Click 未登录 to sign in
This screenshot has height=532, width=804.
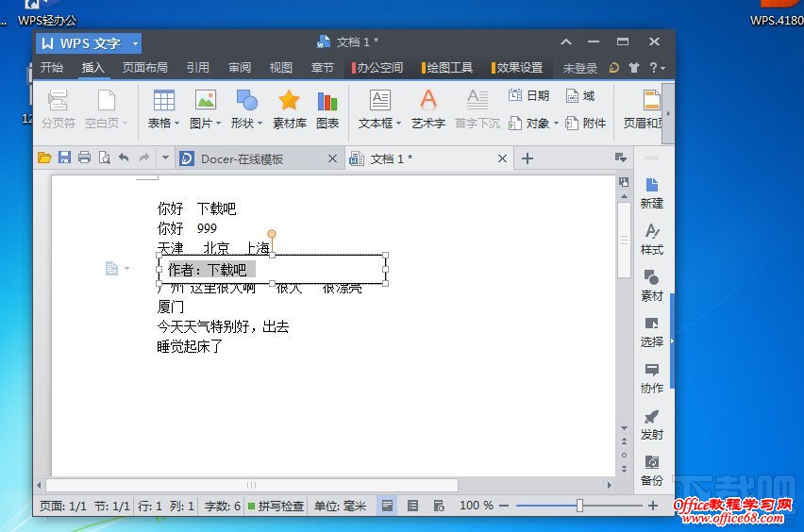coord(580,68)
